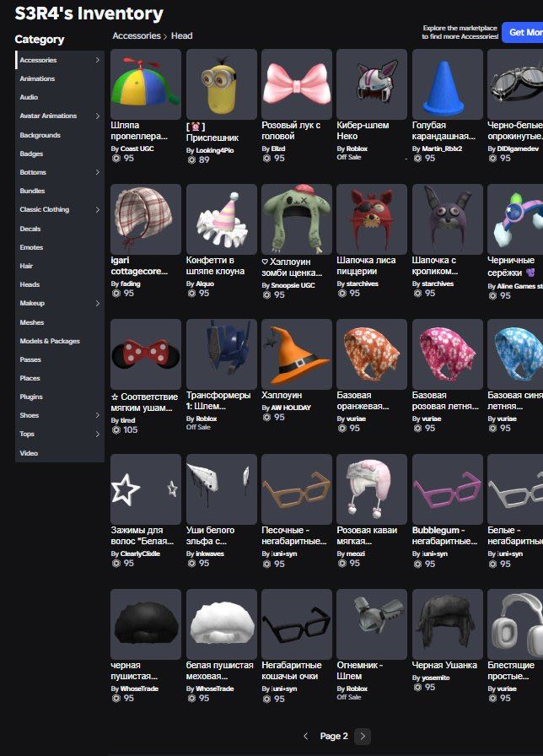Go to the next inventory page
This screenshot has height=756, width=543.
tap(363, 736)
